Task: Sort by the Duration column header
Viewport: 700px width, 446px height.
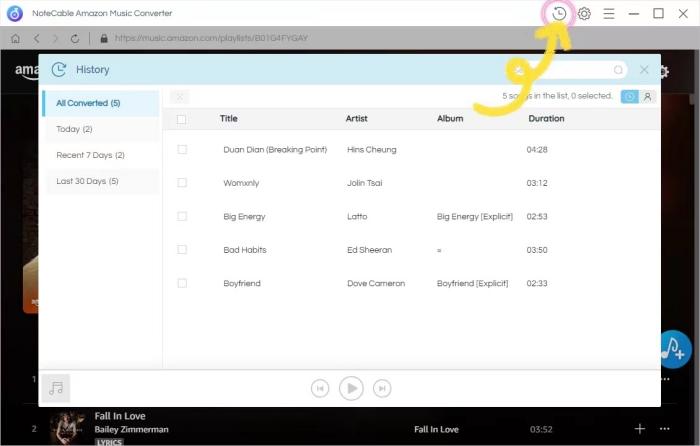Action: point(546,118)
